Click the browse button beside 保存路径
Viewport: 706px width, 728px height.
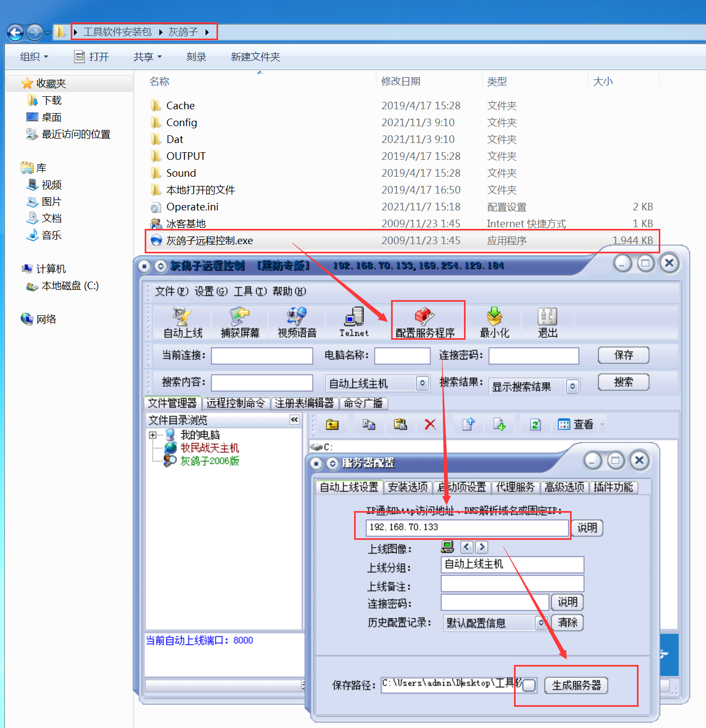529,685
